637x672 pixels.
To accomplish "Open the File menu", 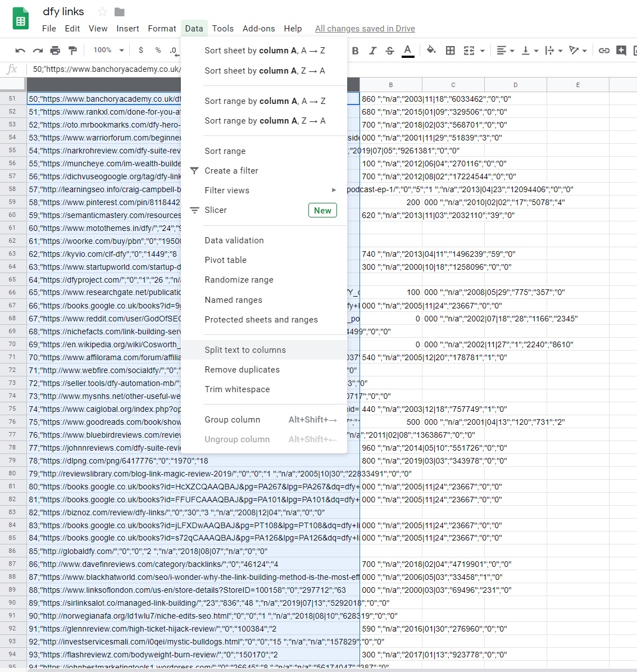I will (x=49, y=28).
